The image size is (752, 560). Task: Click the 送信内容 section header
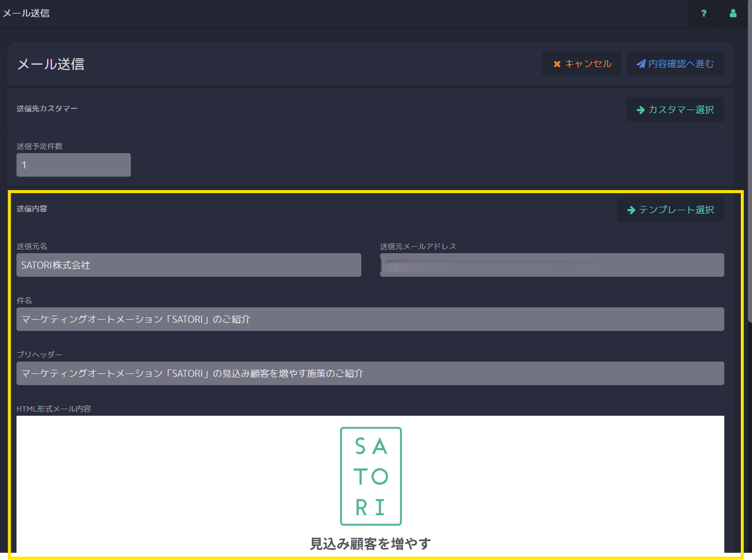click(31, 209)
